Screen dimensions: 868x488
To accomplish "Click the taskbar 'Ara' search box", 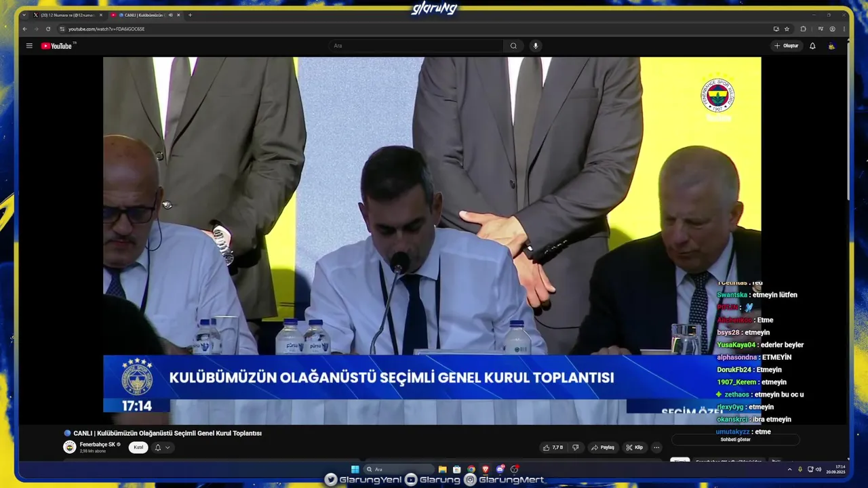I will (399, 469).
